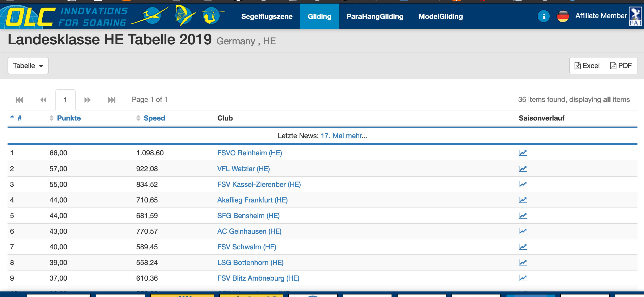The height and width of the screenshot is (297, 644).
Task: Click the paraglider icon in header
Action: pos(185,16)
